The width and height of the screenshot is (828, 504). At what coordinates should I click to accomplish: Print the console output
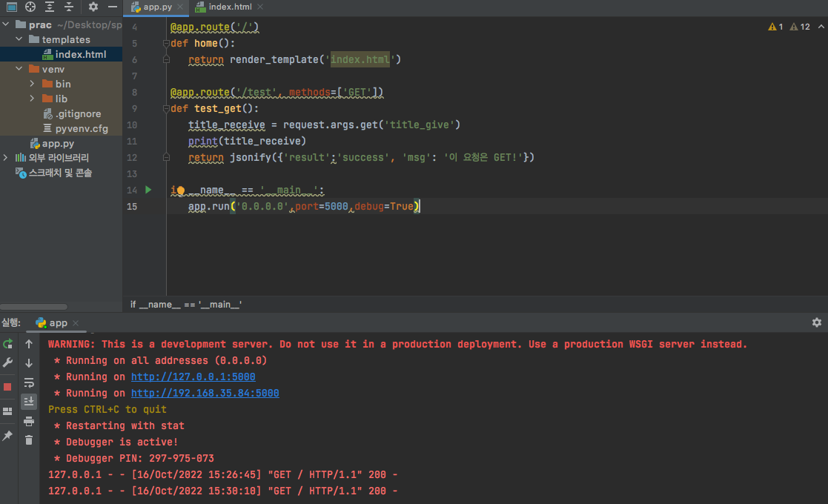click(29, 421)
